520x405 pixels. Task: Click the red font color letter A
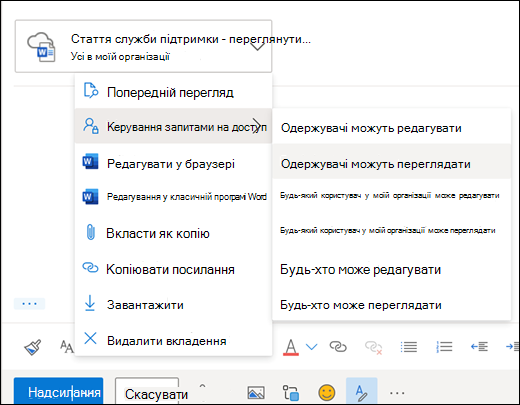tap(291, 347)
